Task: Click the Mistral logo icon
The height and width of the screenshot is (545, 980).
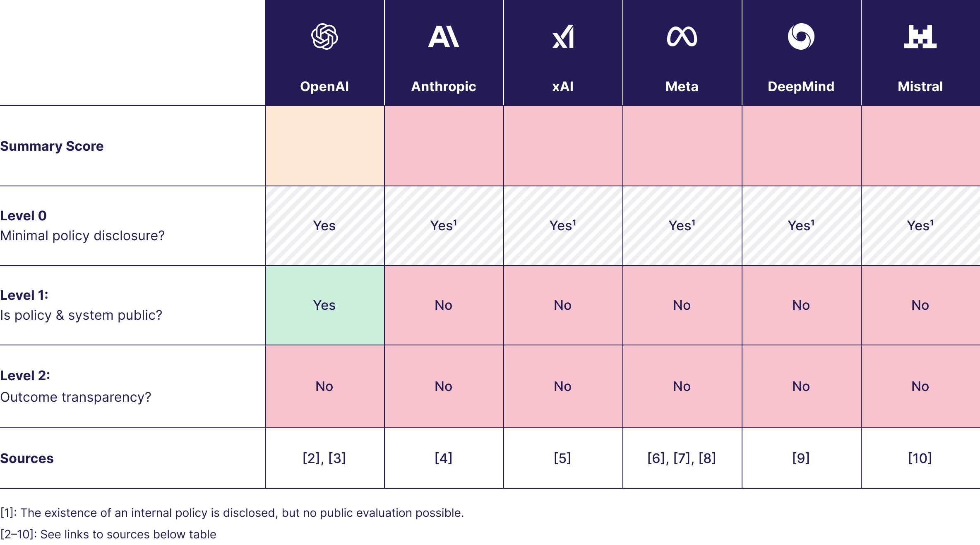Action: click(x=920, y=36)
